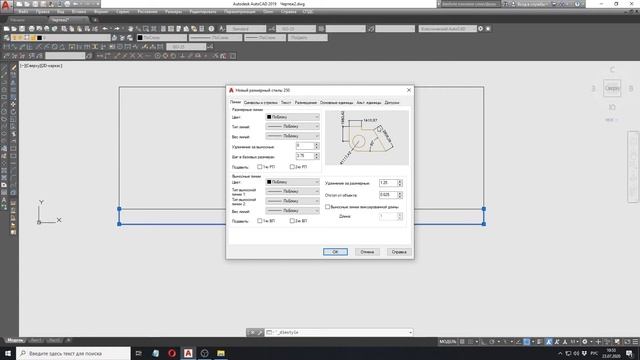Check the fixed length extension lines checkbox
Screen dimensions: 640x360
click(327, 207)
